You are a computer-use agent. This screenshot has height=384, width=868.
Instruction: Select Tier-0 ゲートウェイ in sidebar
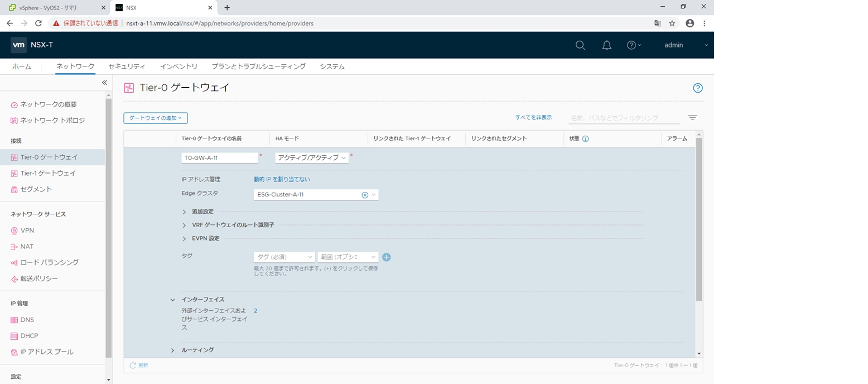pos(52,157)
